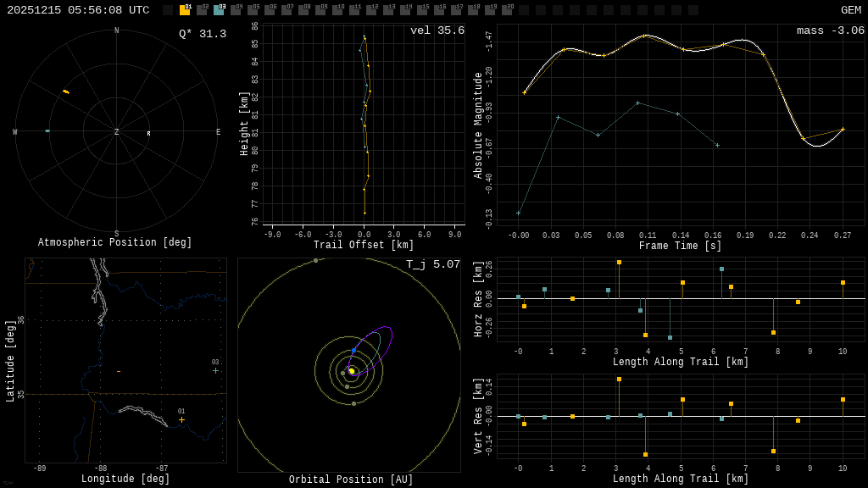This screenshot has height=488, width=868.
Task: Click the Q* 31.3 value
Action: pos(203,34)
